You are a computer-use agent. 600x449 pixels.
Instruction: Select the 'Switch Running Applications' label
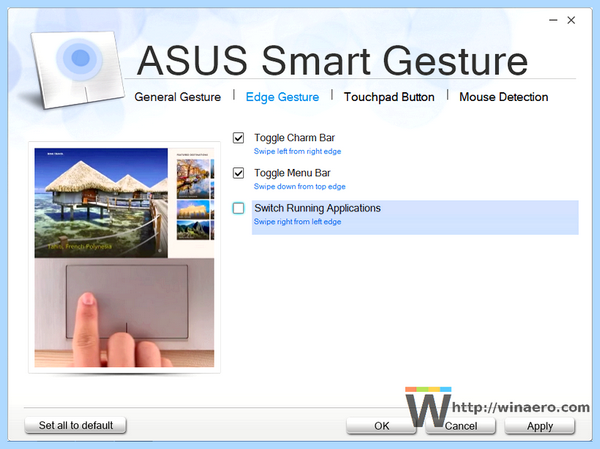317,208
